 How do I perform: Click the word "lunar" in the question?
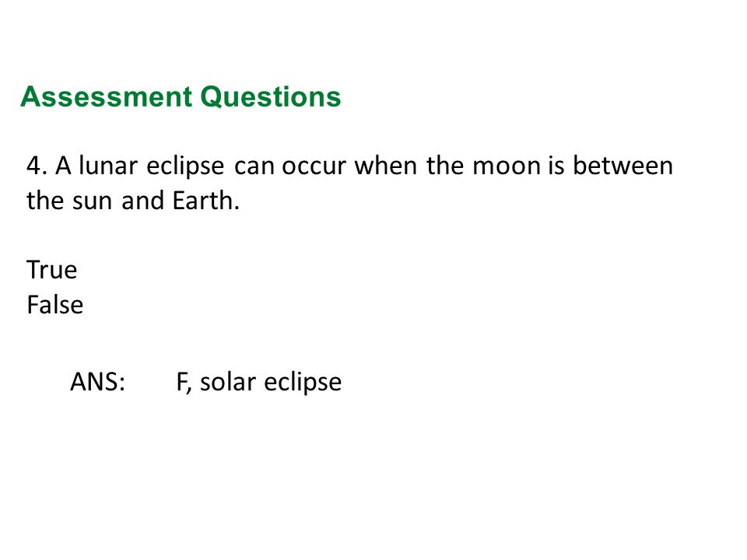(x=109, y=166)
